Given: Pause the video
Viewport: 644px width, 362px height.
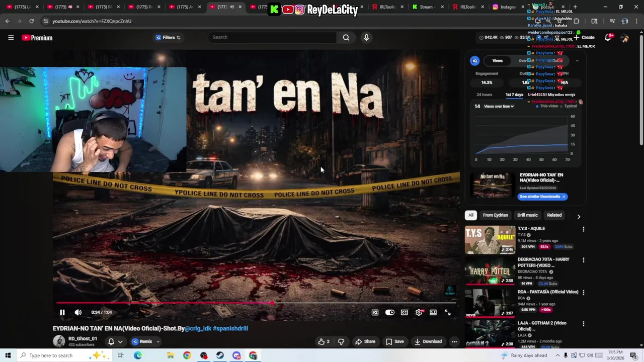Looking at the screenshot, I should [x=62, y=312].
